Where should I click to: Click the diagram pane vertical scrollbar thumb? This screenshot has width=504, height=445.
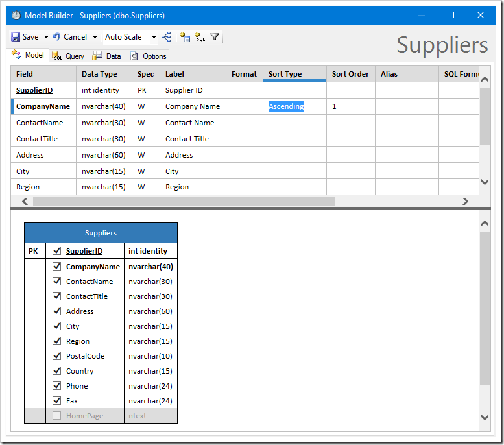(485, 308)
